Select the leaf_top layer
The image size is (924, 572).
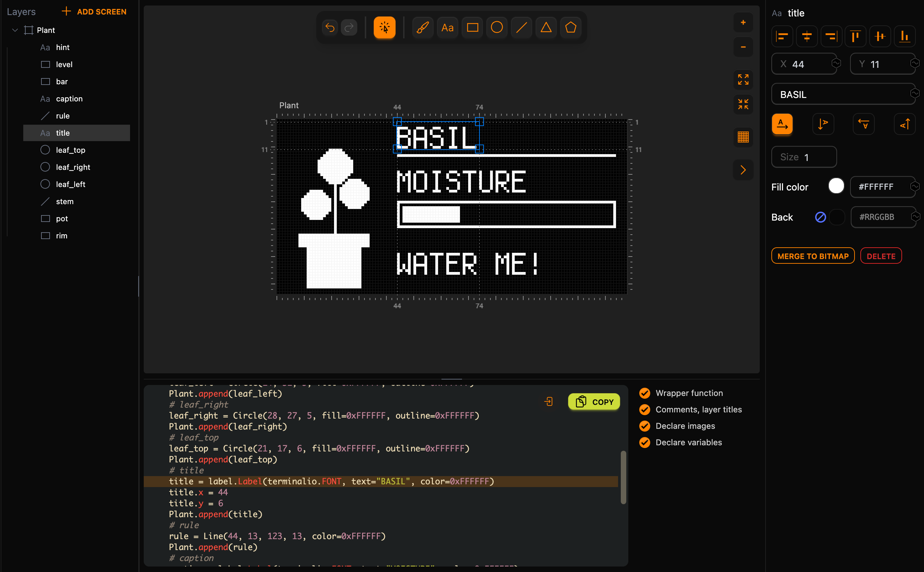[77, 150]
